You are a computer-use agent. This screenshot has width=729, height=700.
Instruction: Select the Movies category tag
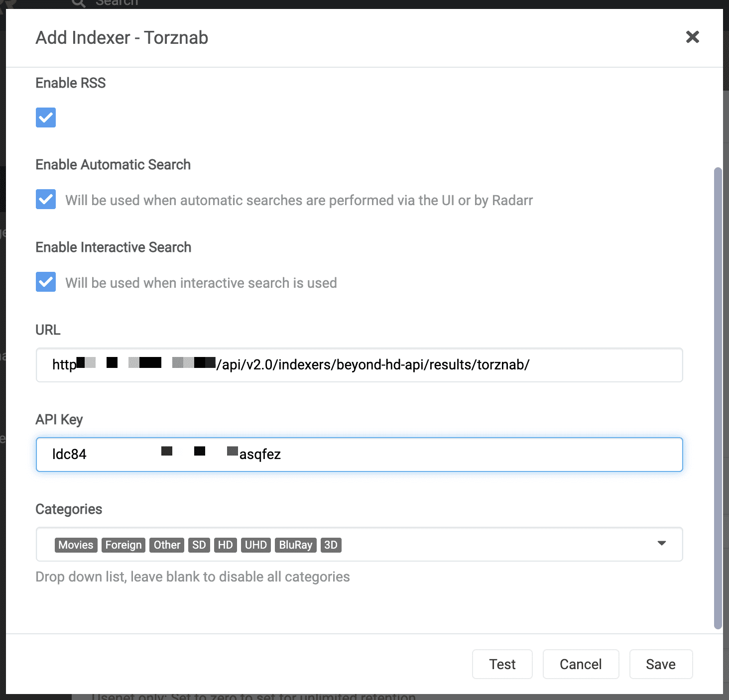click(x=76, y=545)
